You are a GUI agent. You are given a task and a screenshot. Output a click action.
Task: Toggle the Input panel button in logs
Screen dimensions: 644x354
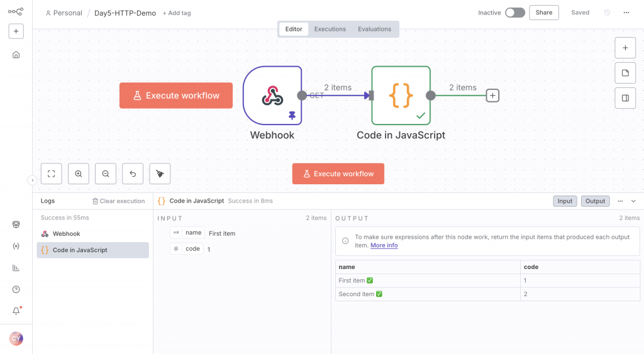pos(565,201)
